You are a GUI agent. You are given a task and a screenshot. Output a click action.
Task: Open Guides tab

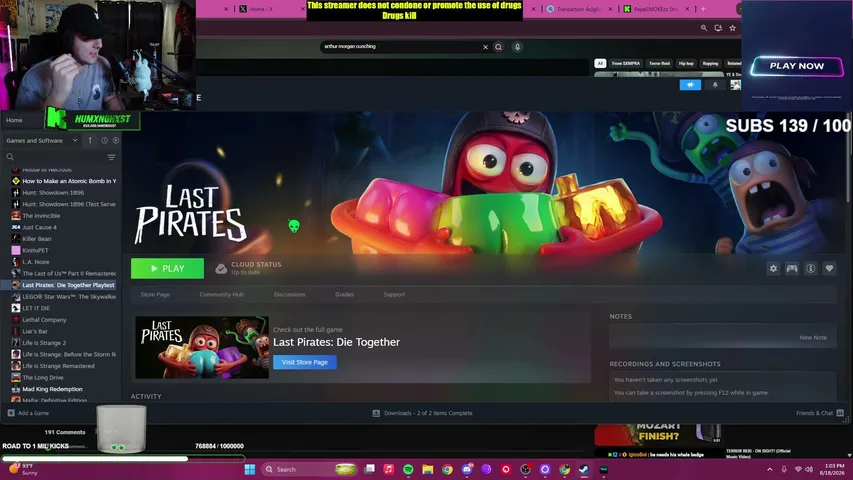(344, 294)
